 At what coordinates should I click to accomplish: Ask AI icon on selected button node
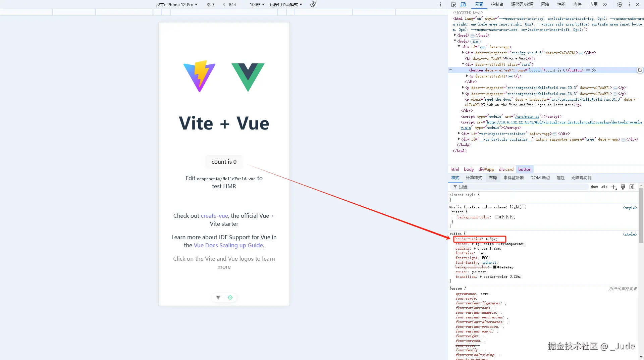pyautogui.click(x=640, y=70)
